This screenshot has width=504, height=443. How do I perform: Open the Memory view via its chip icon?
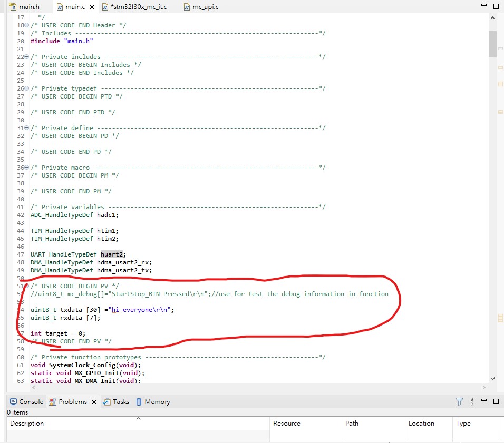tap(138, 401)
